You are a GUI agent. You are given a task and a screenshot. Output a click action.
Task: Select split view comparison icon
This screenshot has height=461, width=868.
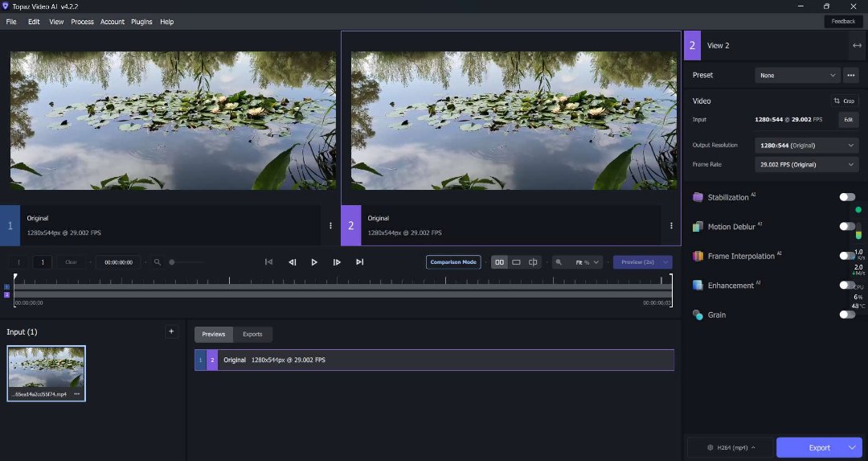[532, 262]
